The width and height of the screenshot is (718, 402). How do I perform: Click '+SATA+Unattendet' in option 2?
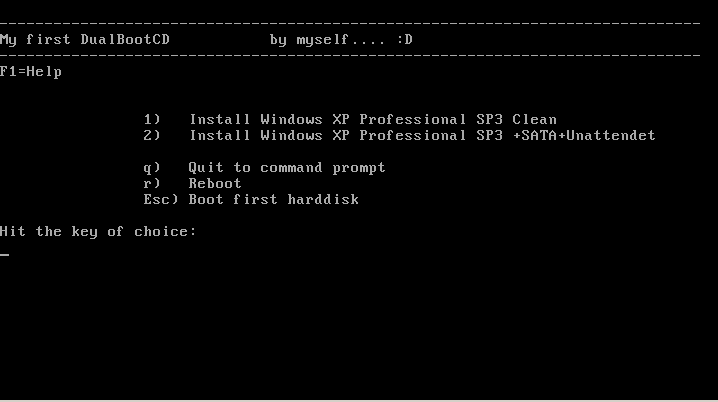[584, 136]
